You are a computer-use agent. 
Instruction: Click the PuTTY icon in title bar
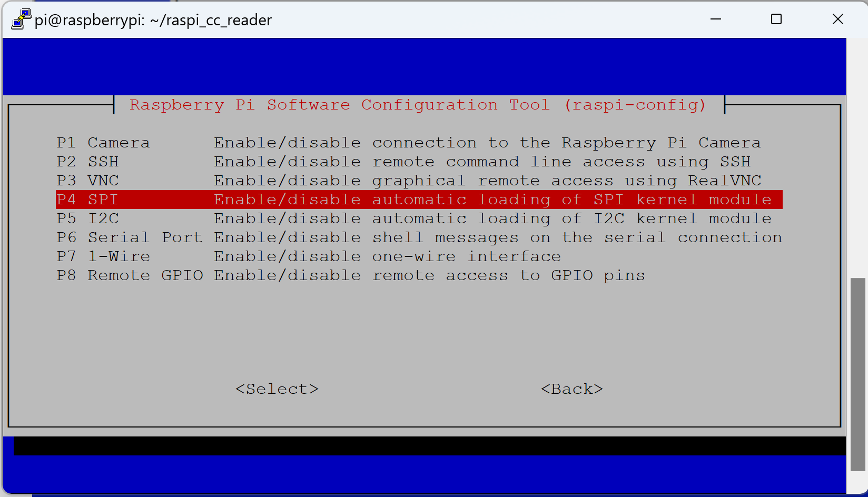(21, 19)
